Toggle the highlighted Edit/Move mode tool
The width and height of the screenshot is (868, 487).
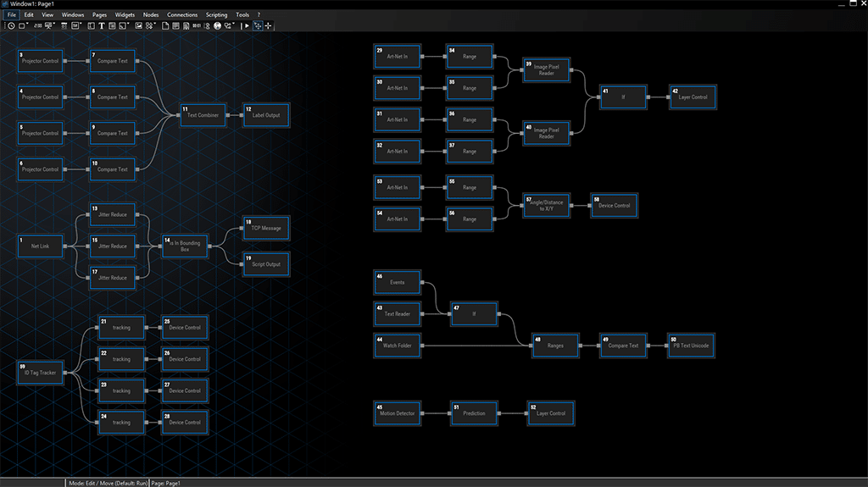[258, 25]
